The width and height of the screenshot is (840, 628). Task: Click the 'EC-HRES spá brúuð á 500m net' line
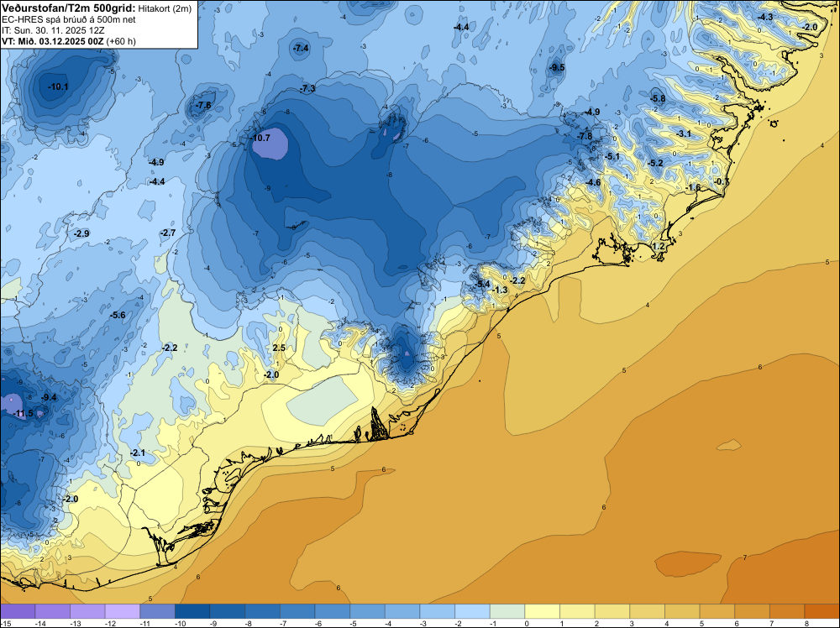coord(69,20)
